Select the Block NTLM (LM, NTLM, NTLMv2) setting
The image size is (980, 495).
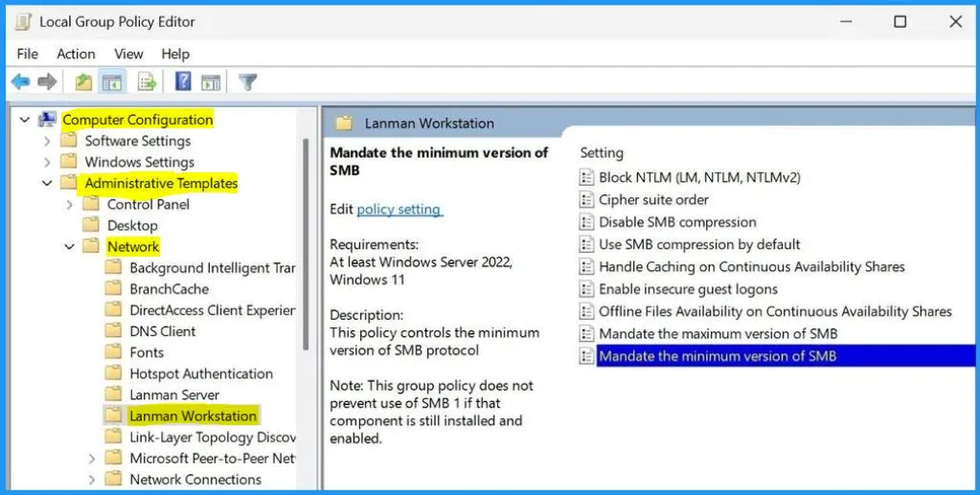699,177
